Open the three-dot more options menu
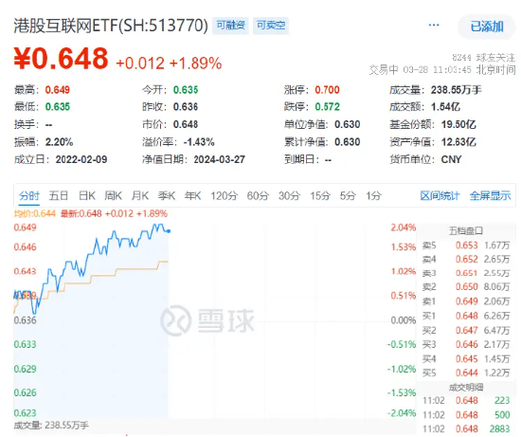The width and height of the screenshot is (521, 437). (x=434, y=25)
